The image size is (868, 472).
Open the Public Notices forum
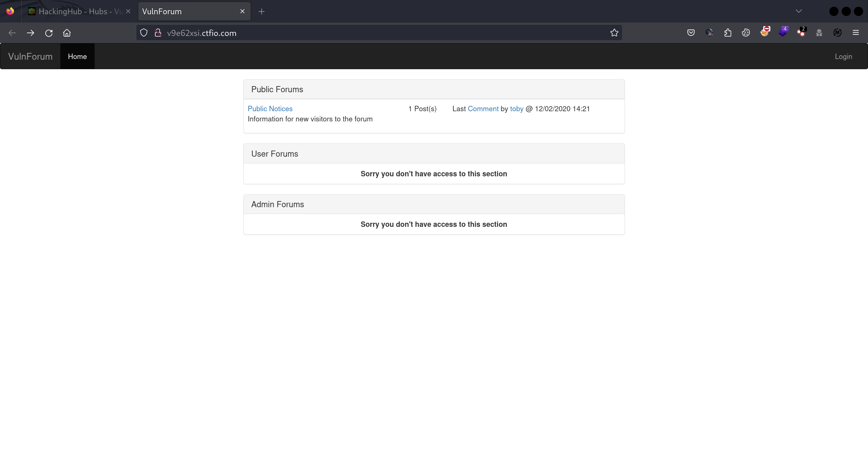270,109
